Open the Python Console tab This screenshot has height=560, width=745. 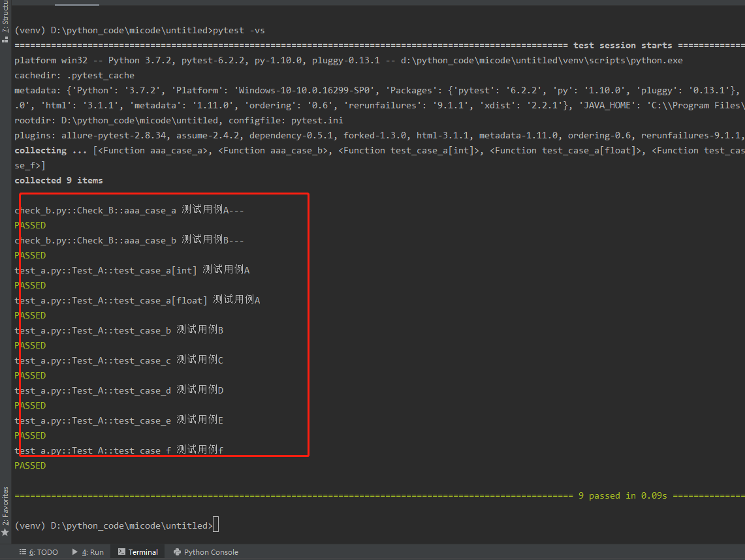[x=206, y=552]
